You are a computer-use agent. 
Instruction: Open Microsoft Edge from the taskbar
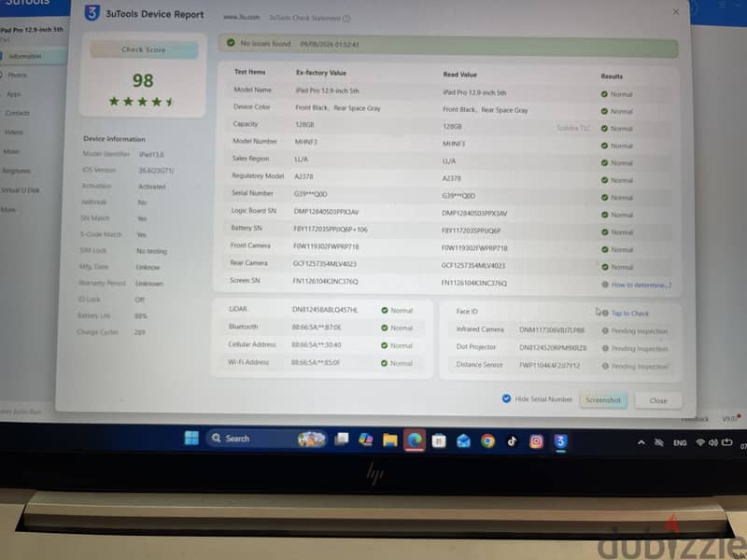415,441
